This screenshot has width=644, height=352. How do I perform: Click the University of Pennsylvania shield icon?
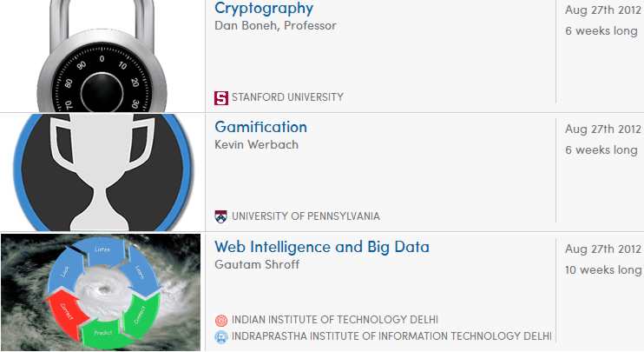[x=221, y=216]
